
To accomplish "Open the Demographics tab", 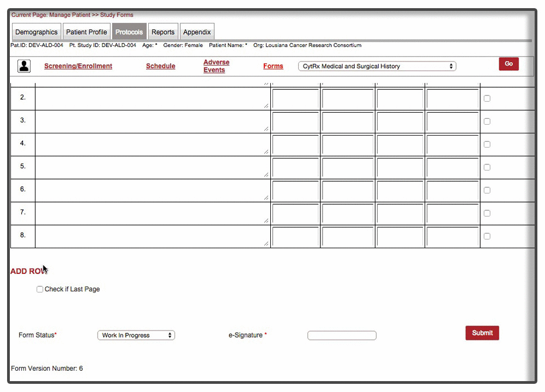I will pyautogui.click(x=37, y=32).
